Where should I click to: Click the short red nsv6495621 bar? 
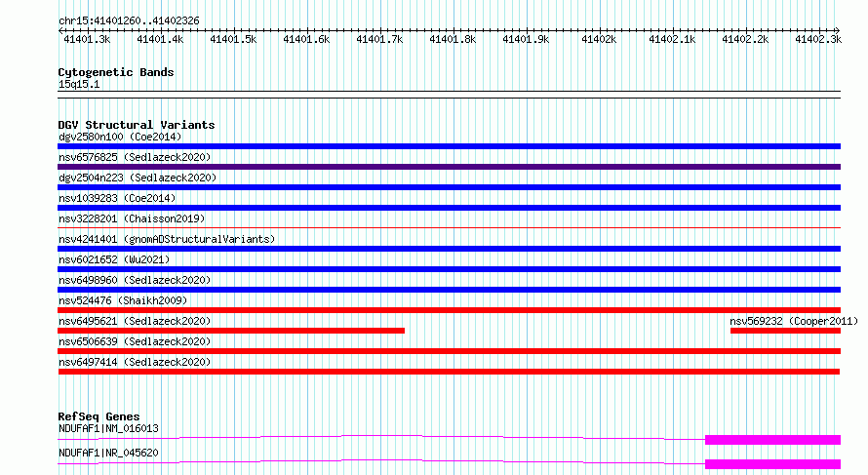click(x=231, y=331)
